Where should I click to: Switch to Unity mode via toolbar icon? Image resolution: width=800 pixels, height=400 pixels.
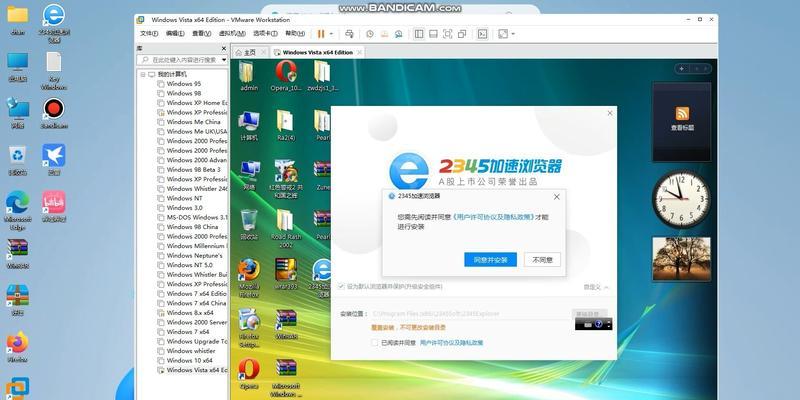(462, 34)
